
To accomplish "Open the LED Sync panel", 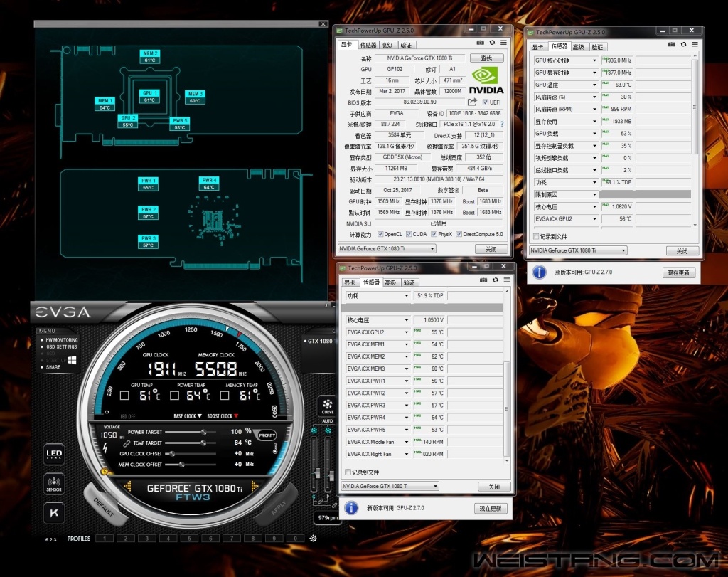I will (x=54, y=454).
